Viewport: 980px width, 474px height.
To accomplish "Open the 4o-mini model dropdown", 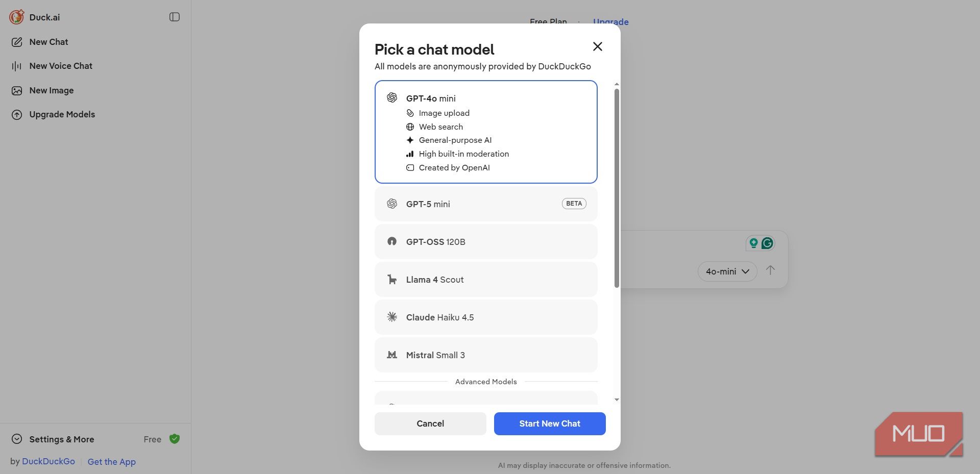I will [727, 271].
